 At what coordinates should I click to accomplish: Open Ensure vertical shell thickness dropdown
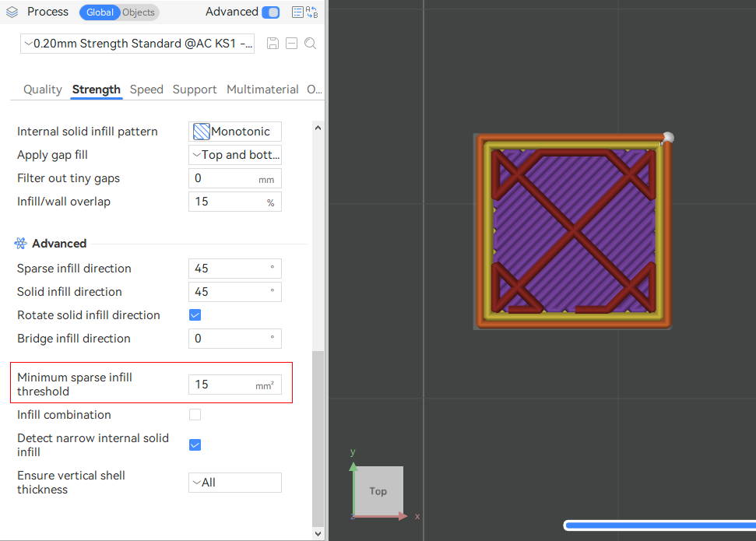click(235, 483)
